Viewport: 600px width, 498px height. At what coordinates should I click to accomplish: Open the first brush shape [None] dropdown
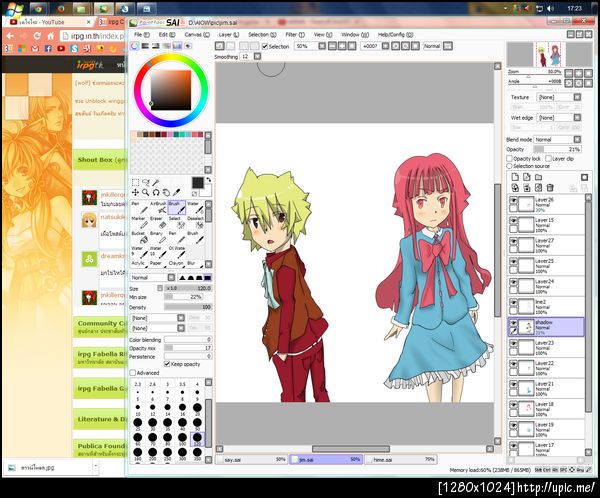click(x=158, y=318)
